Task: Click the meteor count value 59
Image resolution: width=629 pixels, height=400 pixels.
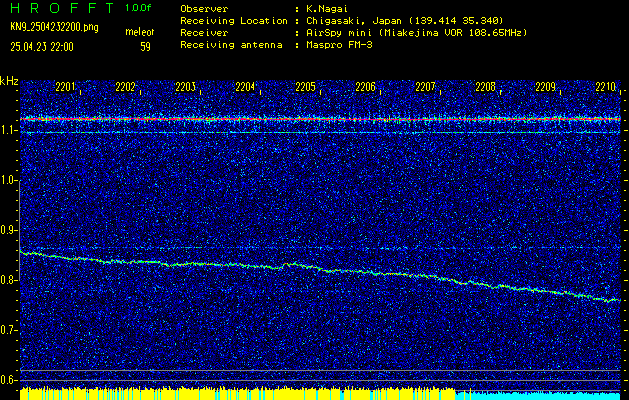Action: (x=145, y=47)
